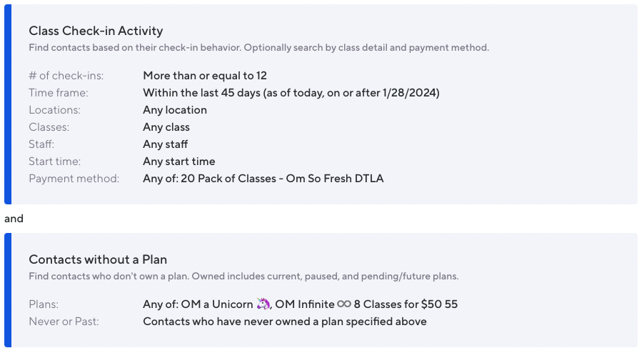Image resolution: width=644 pixels, height=353 pixels.
Task: Click the "Payment method" label
Action: [x=74, y=179]
